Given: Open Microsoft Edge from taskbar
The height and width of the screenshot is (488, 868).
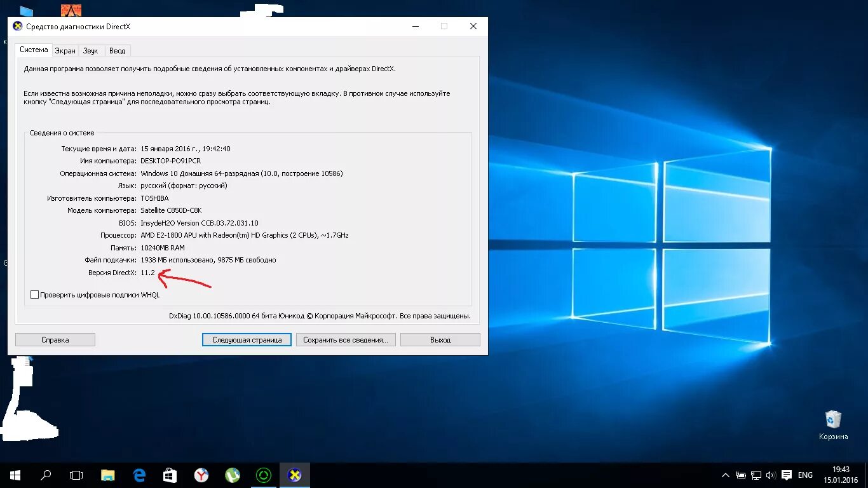Looking at the screenshot, I should click(139, 475).
